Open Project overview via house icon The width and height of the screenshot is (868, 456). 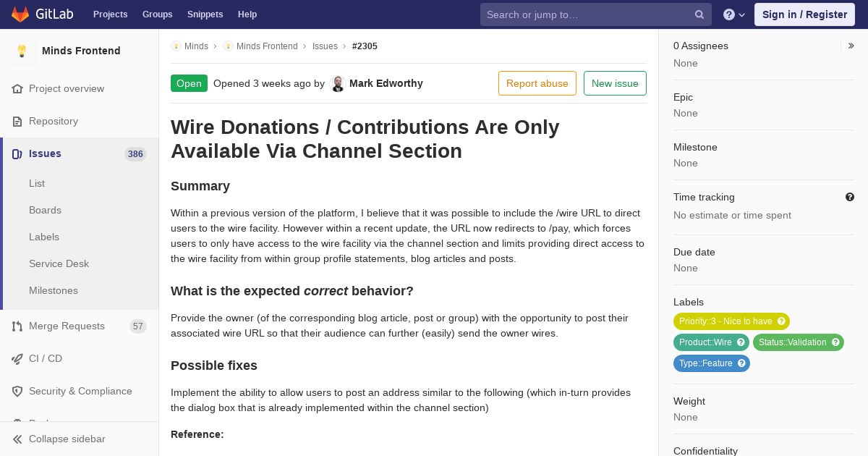pos(17,88)
